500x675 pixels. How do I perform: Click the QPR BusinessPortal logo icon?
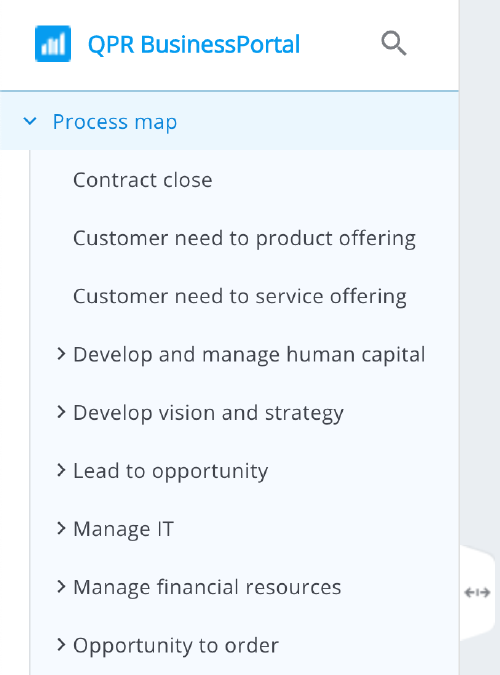pos(53,43)
